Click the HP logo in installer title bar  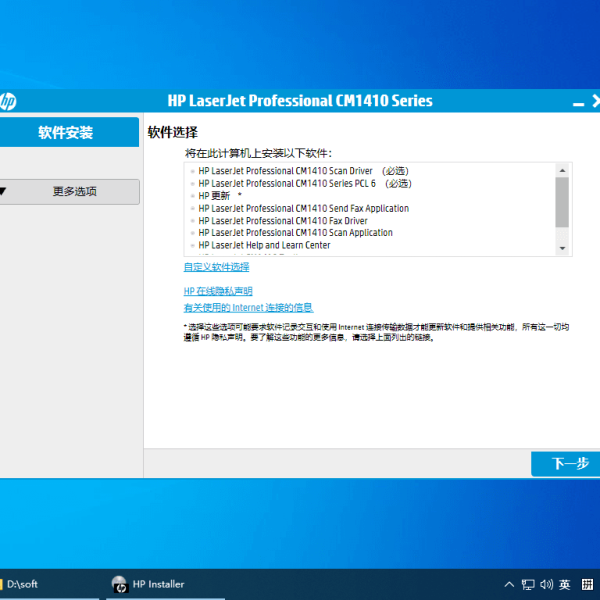tap(8, 101)
